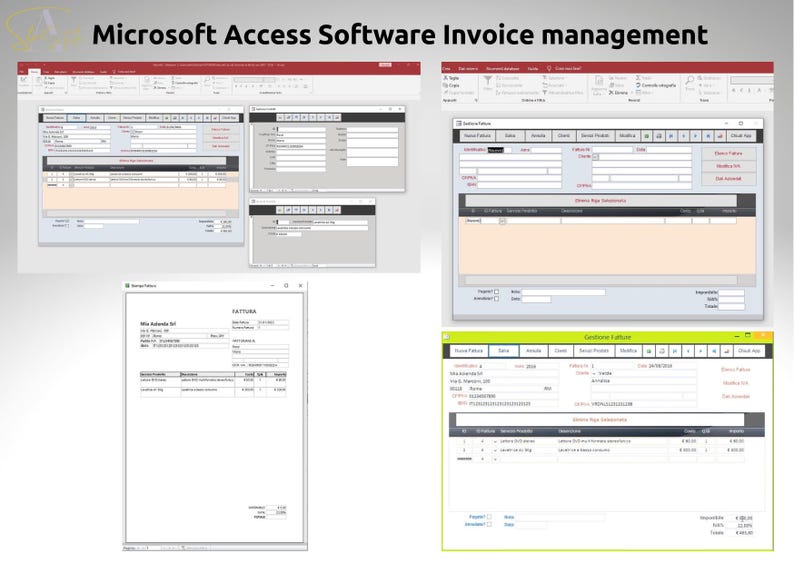Click Servizi Prodotti in blue-gray Gestione Fatture window
The height and width of the screenshot is (563, 794).
[x=595, y=136]
